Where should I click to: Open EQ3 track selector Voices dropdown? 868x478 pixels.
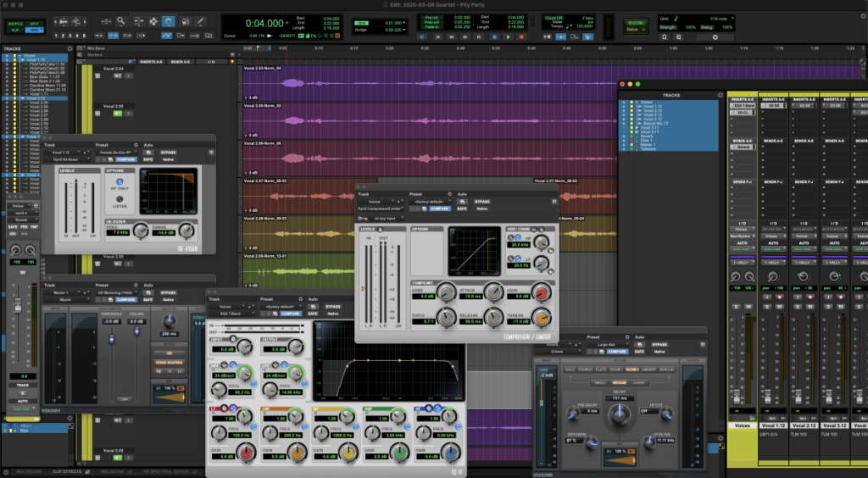pyautogui.click(x=228, y=307)
